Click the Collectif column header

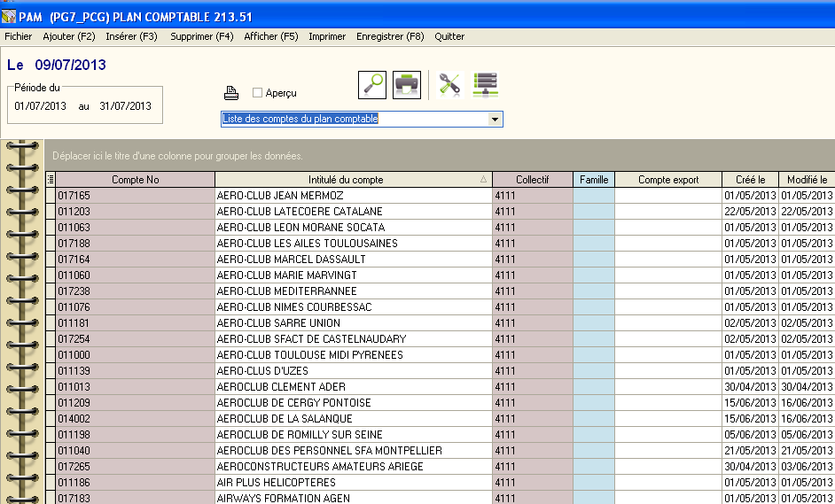point(532,180)
